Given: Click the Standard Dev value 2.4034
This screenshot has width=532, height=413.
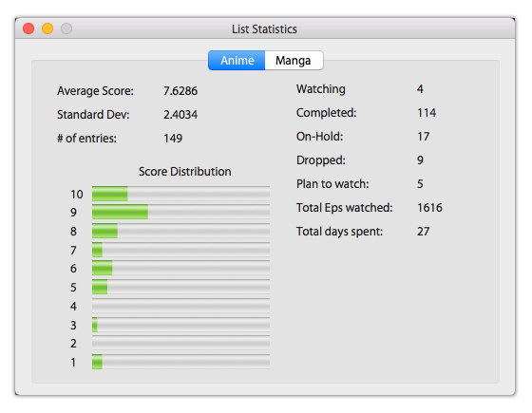Looking at the screenshot, I should [180, 115].
